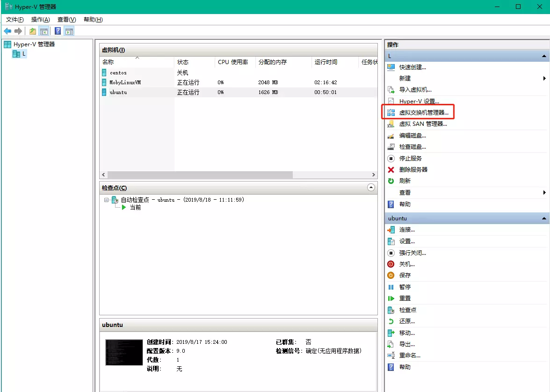Click the 检查磁盘 icon
This screenshot has width=550, height=392.
pyautogui.click(x=391, y=147)
